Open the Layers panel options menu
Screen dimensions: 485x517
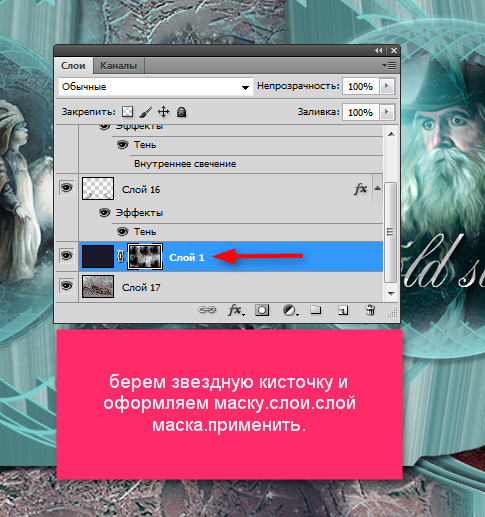(389, 66)
